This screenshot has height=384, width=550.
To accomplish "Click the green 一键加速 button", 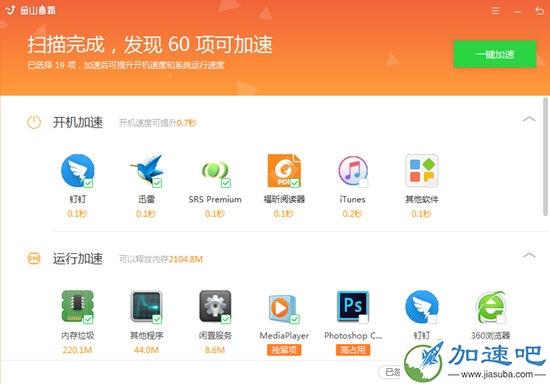I will pos(495,54).
